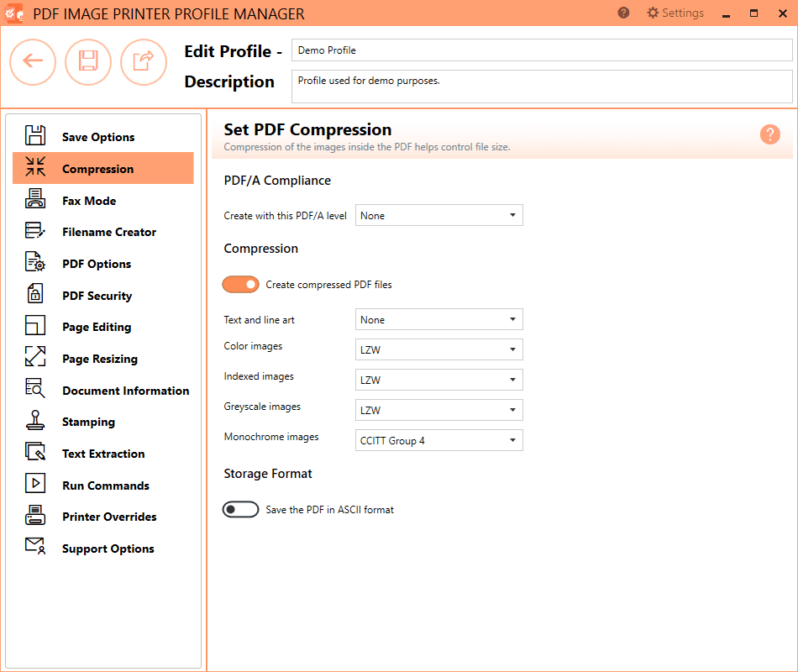Click the Settings label in title bar
Screen dimensions: 798x672
682,13
